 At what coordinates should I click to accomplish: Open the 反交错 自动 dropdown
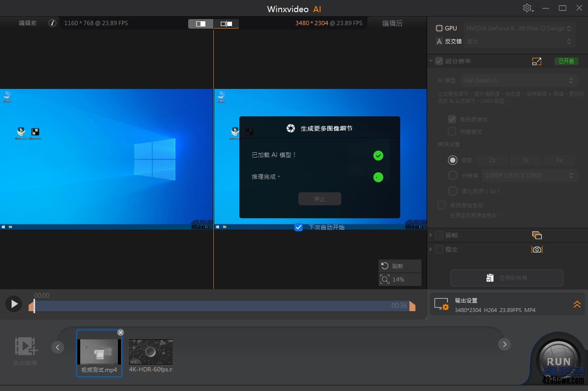[519, 41]
